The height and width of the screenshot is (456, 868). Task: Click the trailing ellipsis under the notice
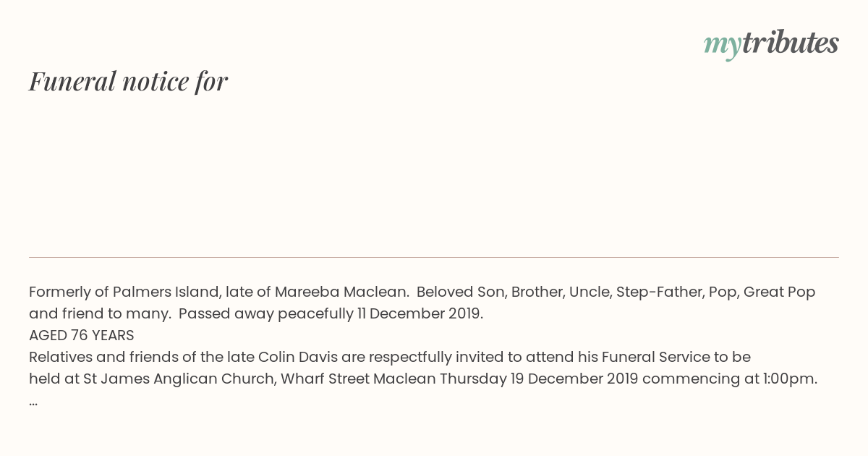(33, 402)
